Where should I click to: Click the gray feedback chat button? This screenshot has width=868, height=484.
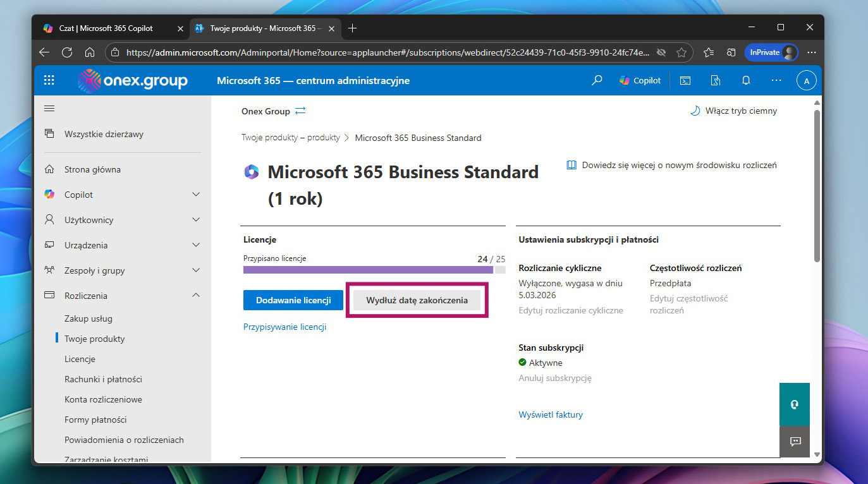[x=795, y=441]
